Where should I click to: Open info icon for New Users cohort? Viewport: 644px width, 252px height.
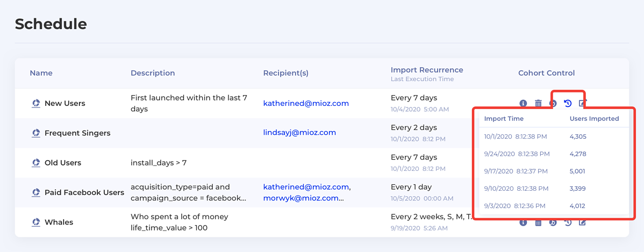point(523,103)
